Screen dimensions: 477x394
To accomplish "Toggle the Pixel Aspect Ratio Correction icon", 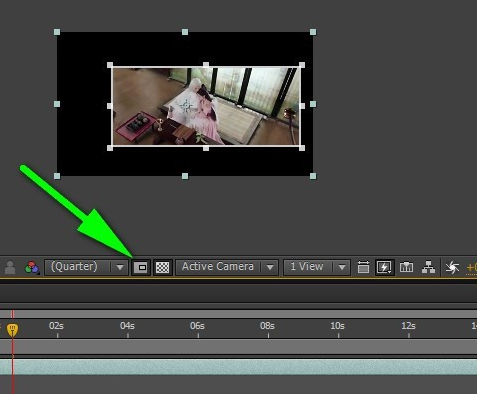I will point(363,267).
